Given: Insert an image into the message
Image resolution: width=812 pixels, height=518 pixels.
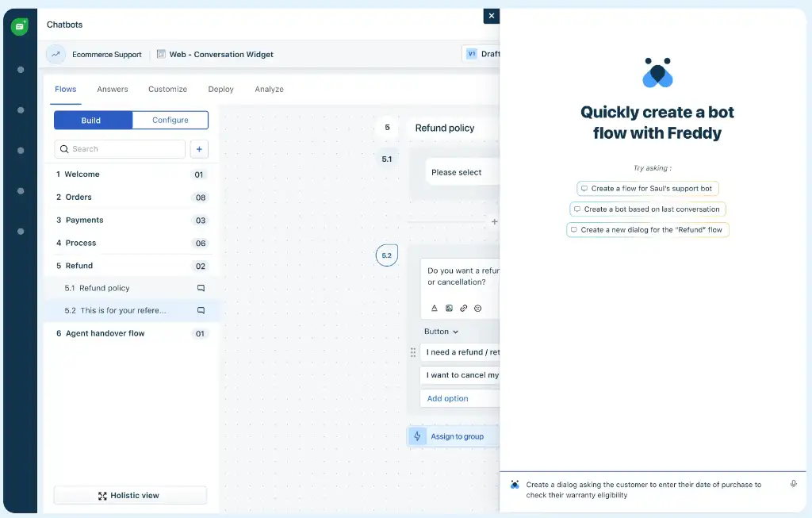Looking at the screenshot, I should coord(450,308).
